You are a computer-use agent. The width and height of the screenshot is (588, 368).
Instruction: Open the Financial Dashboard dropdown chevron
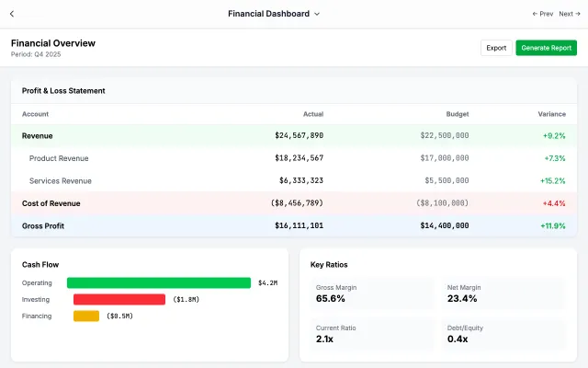click(x=317, y=15)
